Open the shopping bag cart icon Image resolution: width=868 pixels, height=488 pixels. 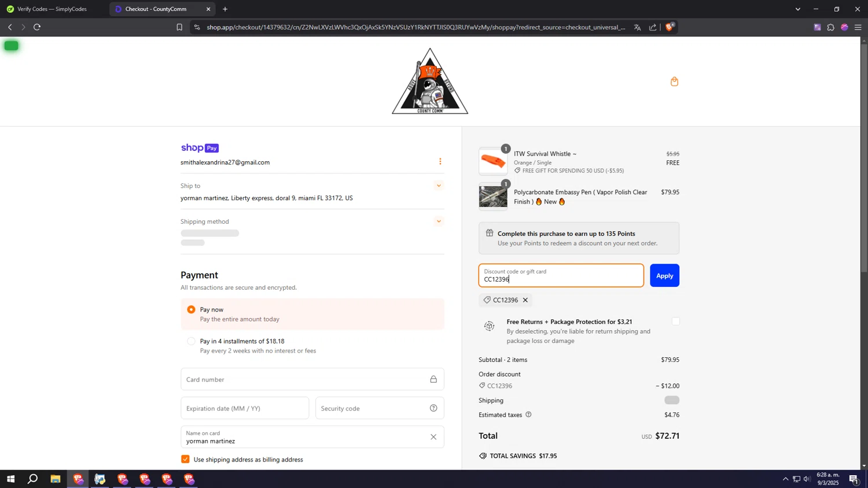[674, 82]
